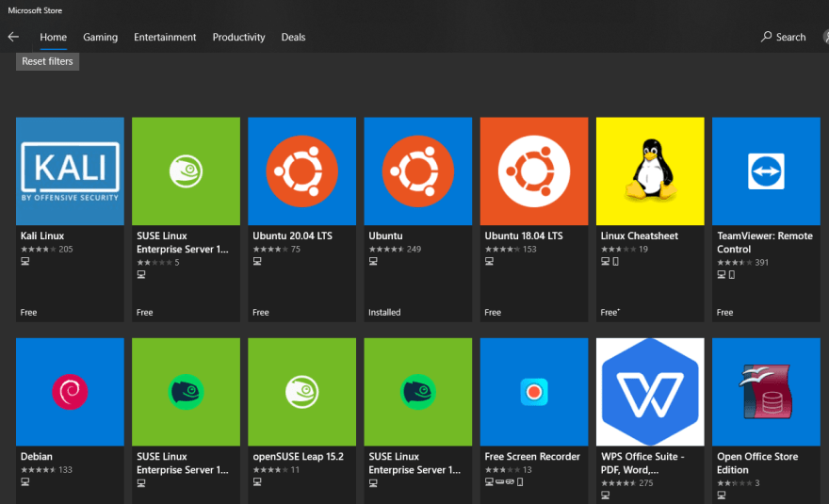829x504 pixels.
Task: Open the Open Office Store Edition icon
Action: point(766,392)
